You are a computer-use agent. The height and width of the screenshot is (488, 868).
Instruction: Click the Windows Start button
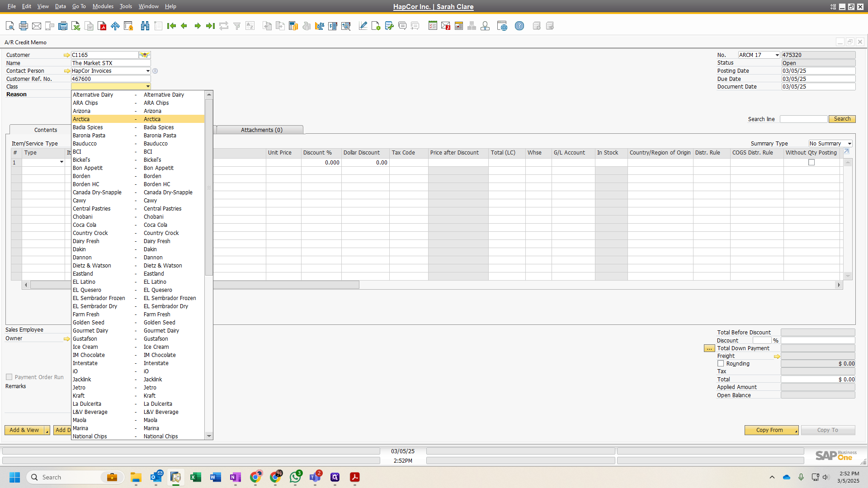point(14,477)
